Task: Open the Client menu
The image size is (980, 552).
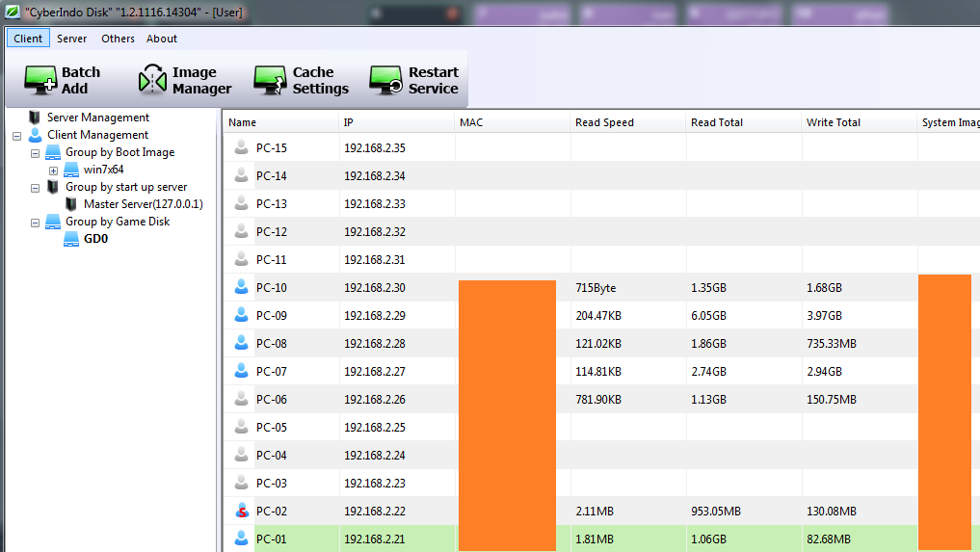Action: click(28, 39)
